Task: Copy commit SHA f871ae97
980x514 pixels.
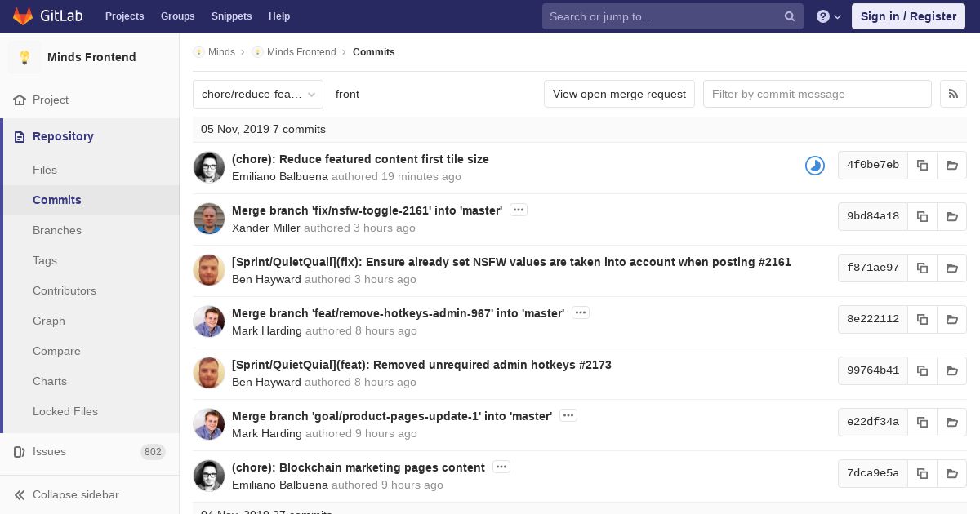Action: pos(922,268)
